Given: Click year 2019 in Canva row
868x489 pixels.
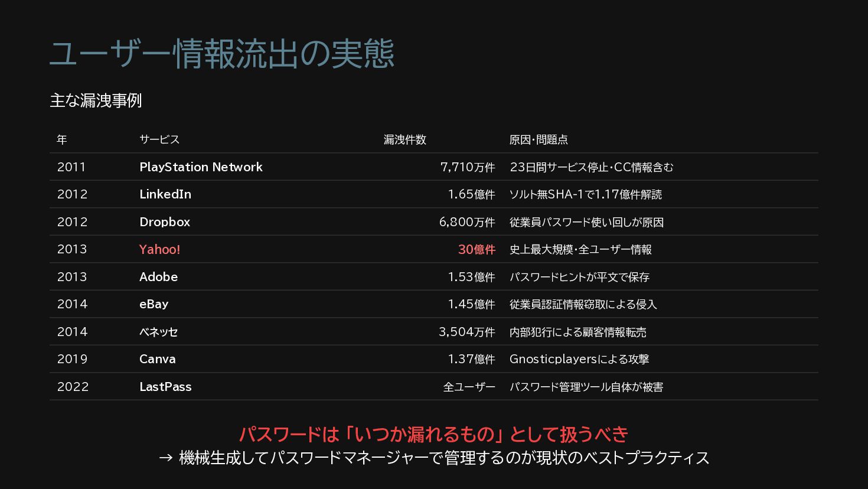Looking at the screenshot, I should (x=72, y=359).
